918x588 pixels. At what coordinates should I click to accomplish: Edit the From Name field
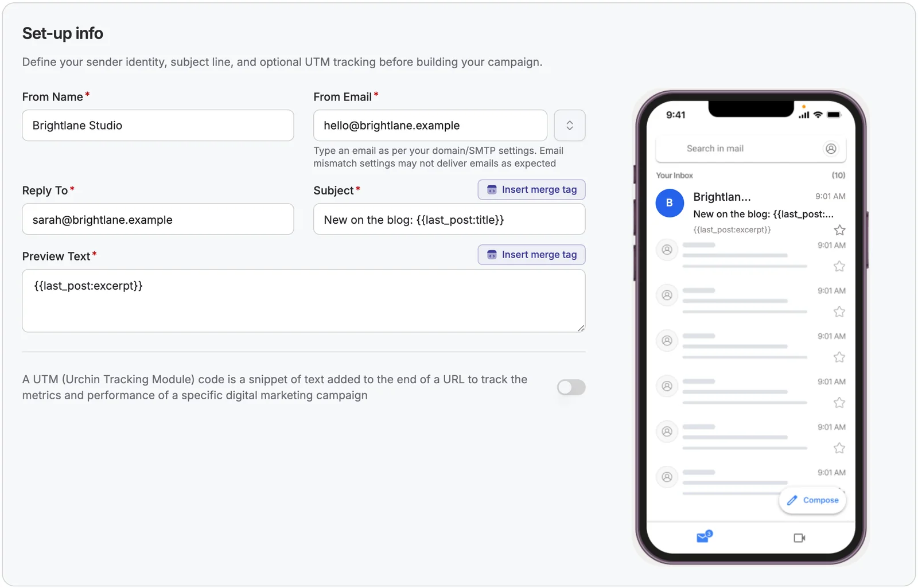click(x=158, y=125)
